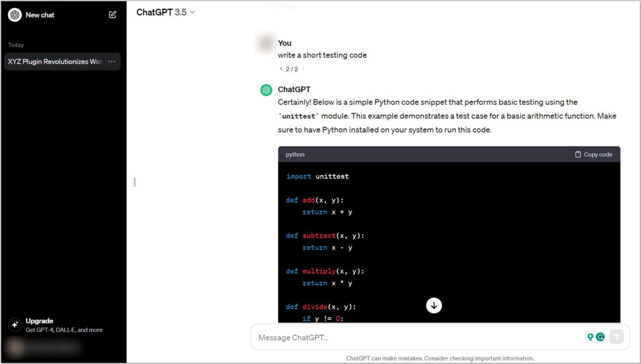The image size is (641, 364).
Task: Click the ChatGPT logo beside New chat
Action: pos(15,15)
